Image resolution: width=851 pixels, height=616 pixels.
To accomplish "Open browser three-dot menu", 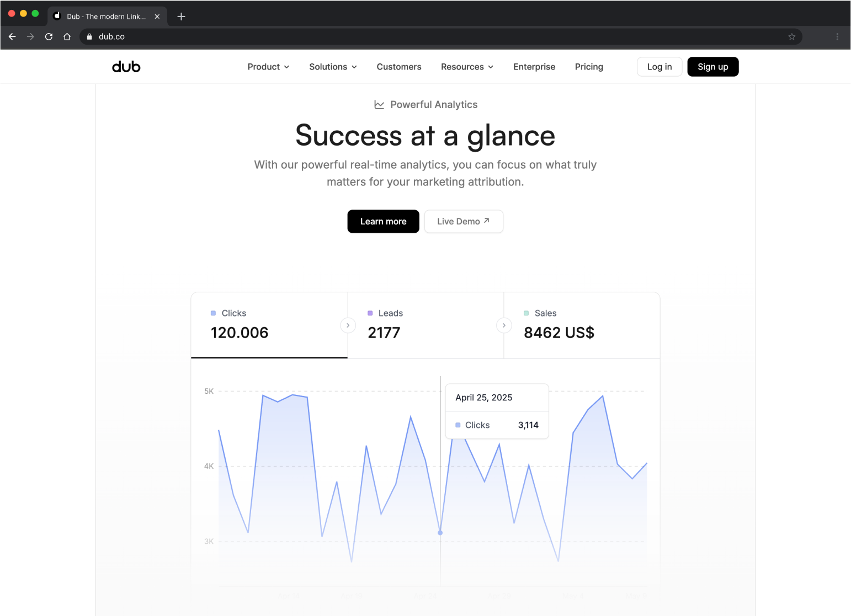I will pos(837,36).
